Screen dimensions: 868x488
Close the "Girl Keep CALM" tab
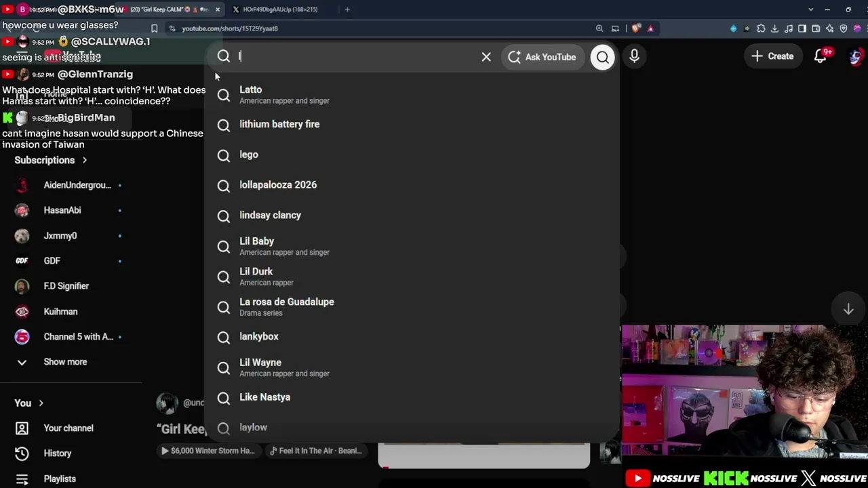(x=218, y=9)
